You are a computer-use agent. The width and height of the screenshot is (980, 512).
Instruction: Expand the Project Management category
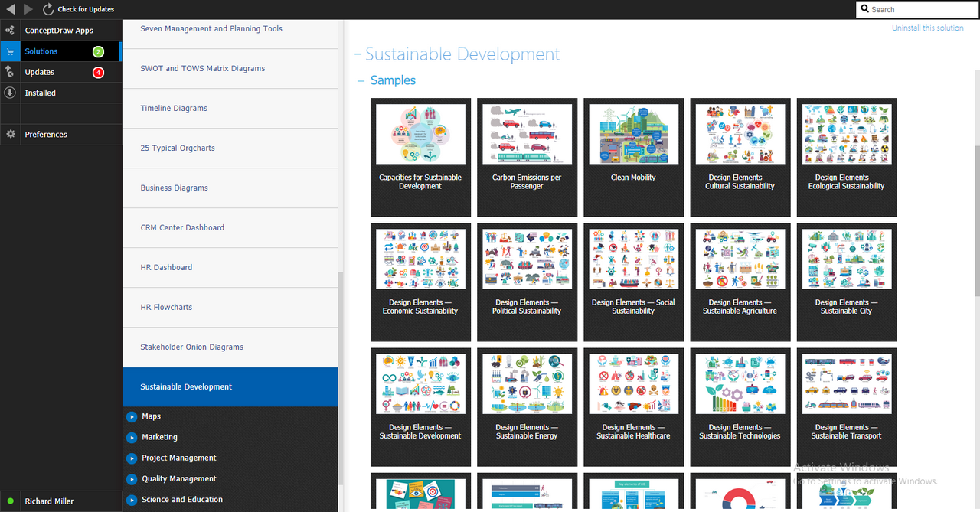[132, 458]
